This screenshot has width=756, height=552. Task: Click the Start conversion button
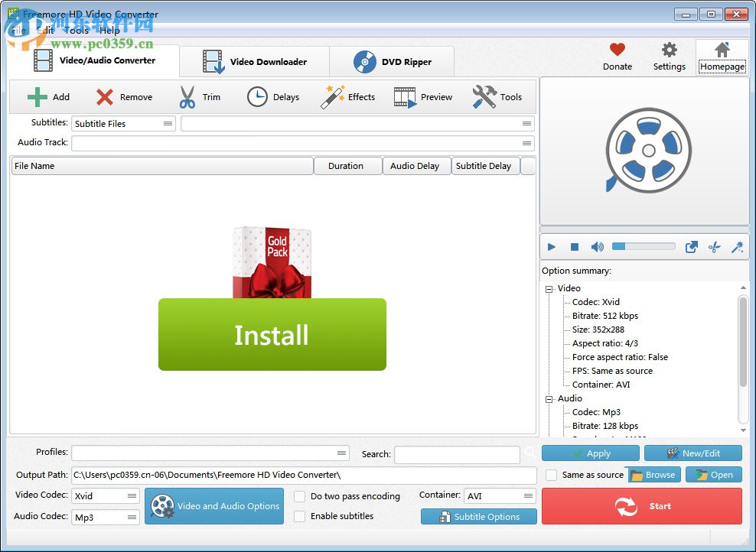[x=641, y=505]
